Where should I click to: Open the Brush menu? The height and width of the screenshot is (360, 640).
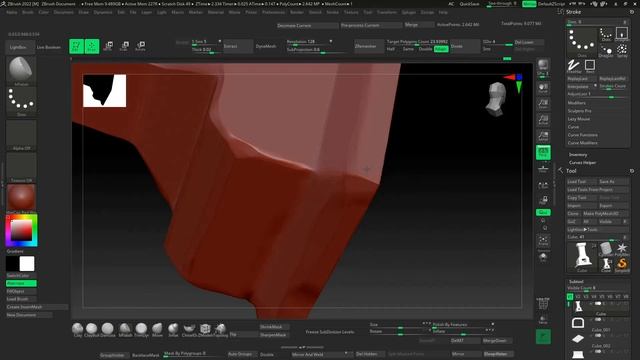pos(28,12)
